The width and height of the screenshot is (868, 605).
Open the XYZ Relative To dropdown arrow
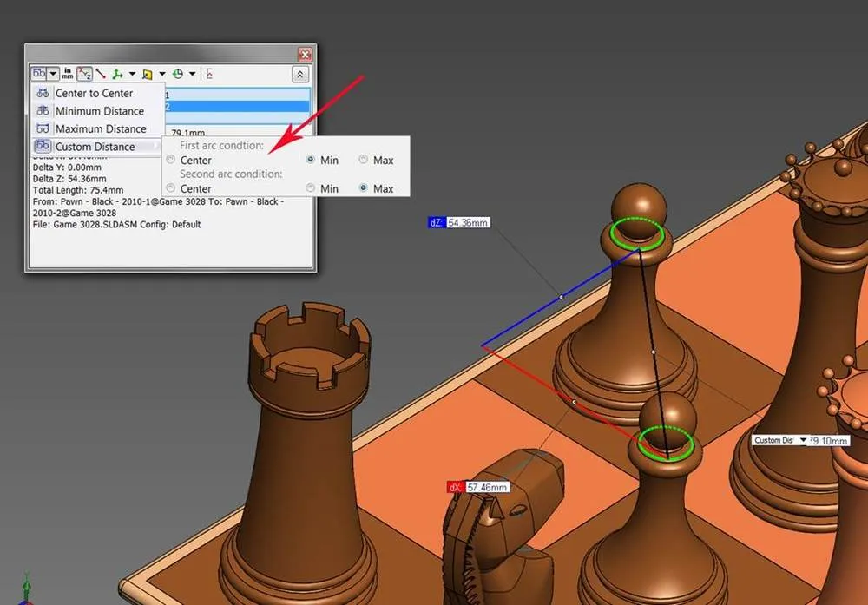click(132, 73)
